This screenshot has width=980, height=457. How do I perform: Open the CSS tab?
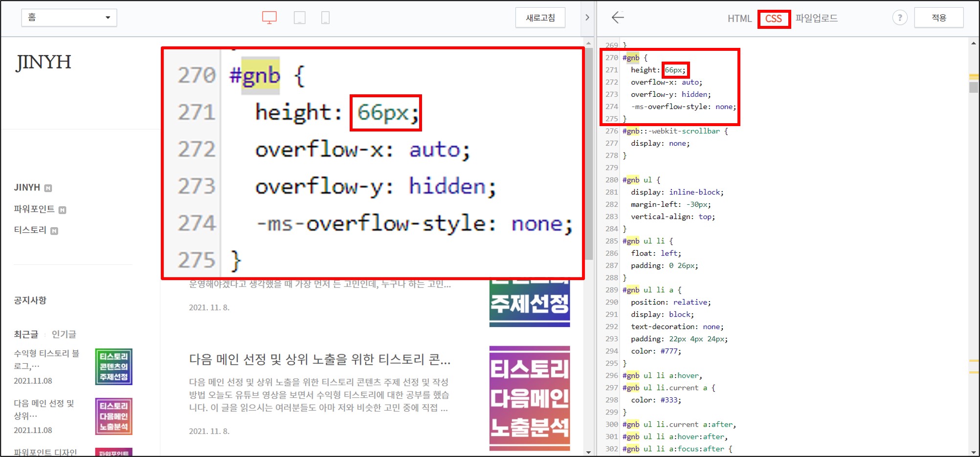point(774,19)
